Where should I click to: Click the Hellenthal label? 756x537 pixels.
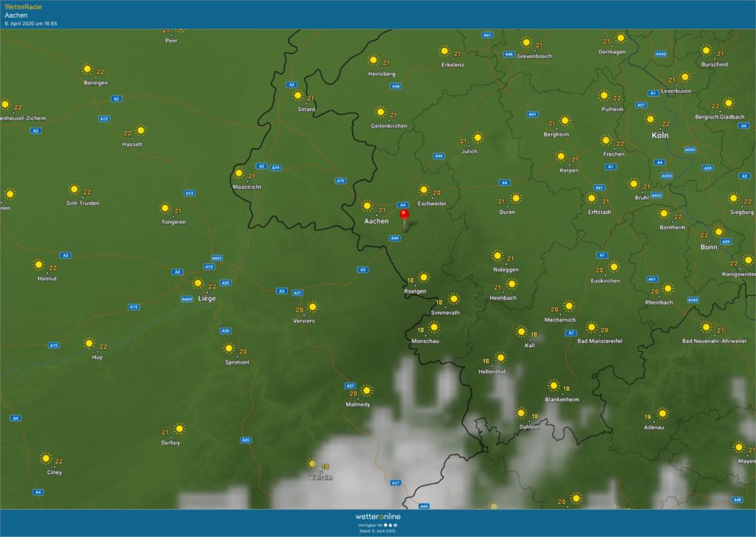point(492,372)
